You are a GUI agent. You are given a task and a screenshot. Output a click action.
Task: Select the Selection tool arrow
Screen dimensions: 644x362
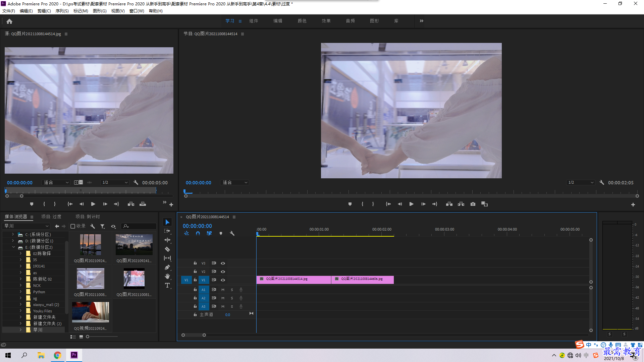(x=167, y=222)
